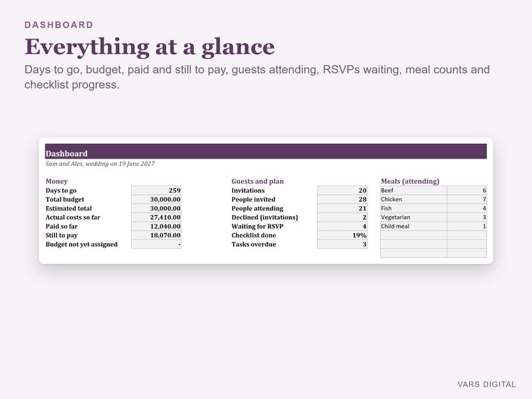Click the Tasks overdue label
This screenshot has height=399, width=532.
pyautogui.click(x=254, y=244)
